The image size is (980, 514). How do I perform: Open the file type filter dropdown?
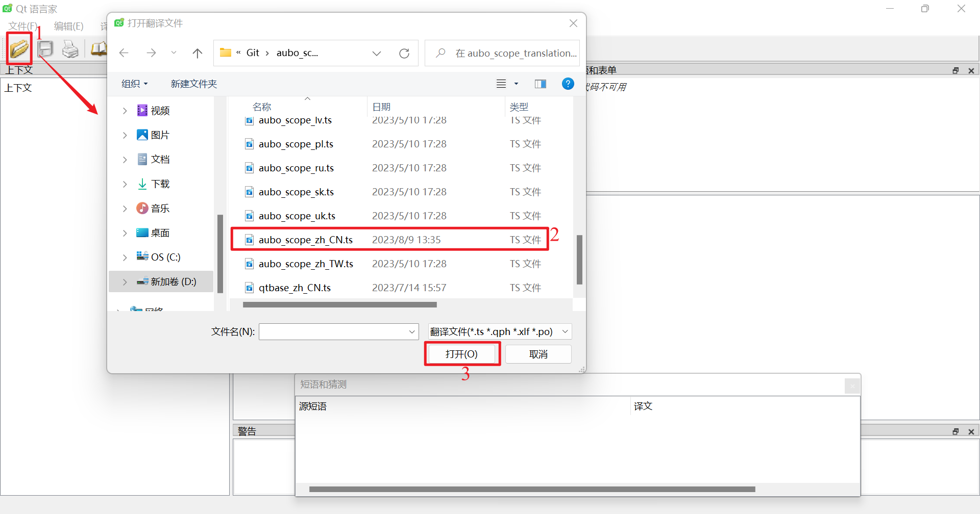pos(499,332)
